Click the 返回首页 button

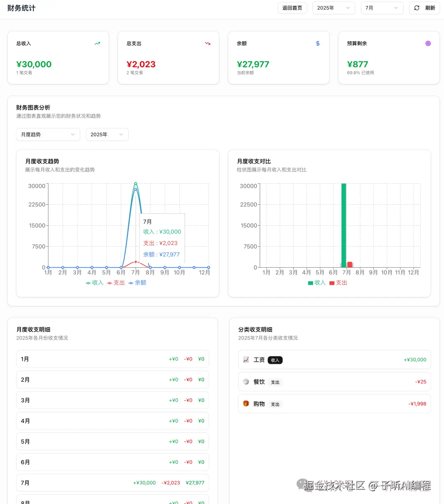292,8
